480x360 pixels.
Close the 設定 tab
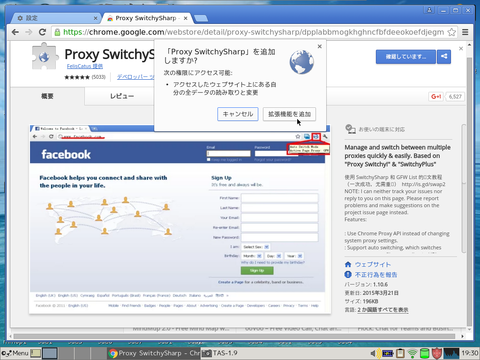[x=95, y=18]
